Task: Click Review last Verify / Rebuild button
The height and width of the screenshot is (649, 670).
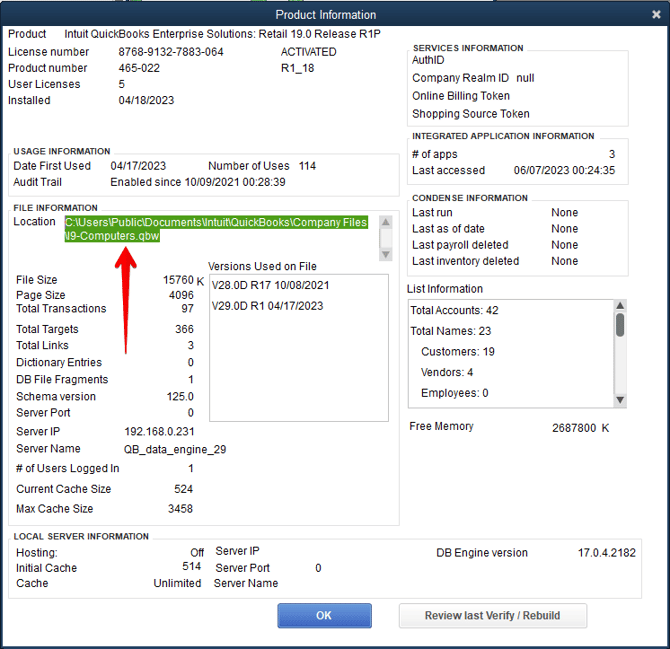Action: click(492, 615)
